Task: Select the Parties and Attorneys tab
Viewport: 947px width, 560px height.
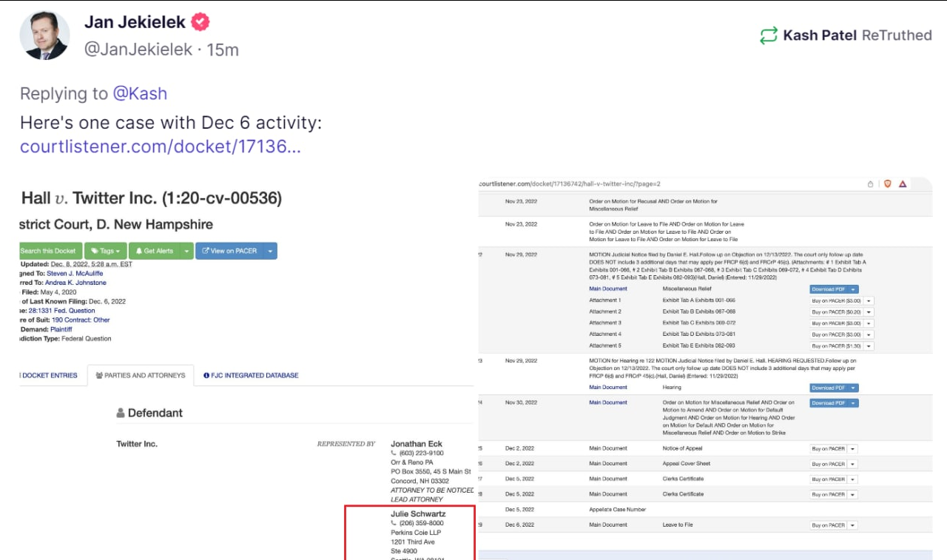Action: (141, 375)
